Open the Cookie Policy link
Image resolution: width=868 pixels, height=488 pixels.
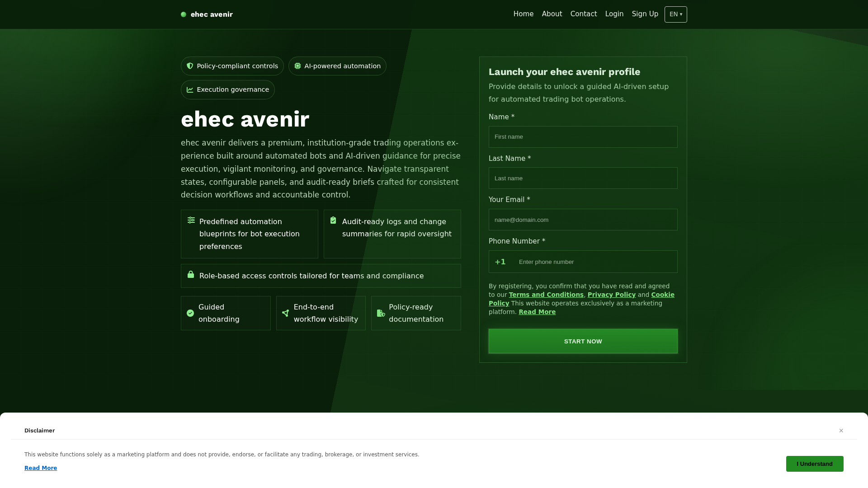(663, 295)
